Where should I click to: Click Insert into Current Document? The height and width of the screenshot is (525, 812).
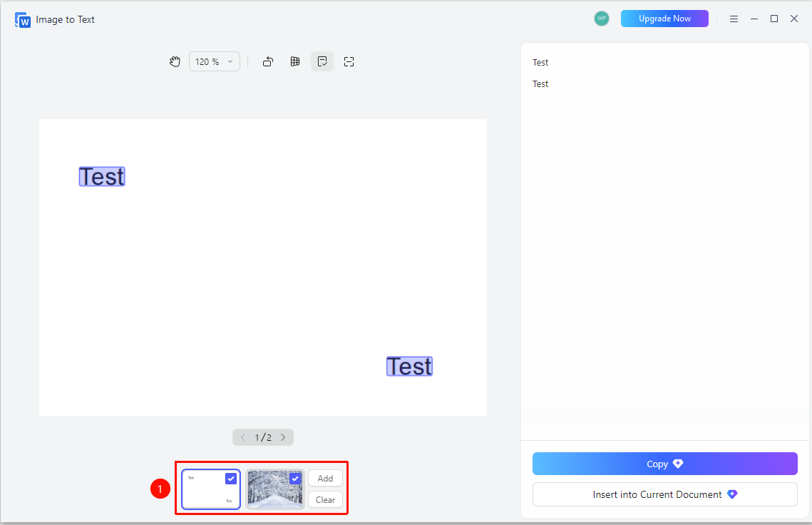pos(665,494)
